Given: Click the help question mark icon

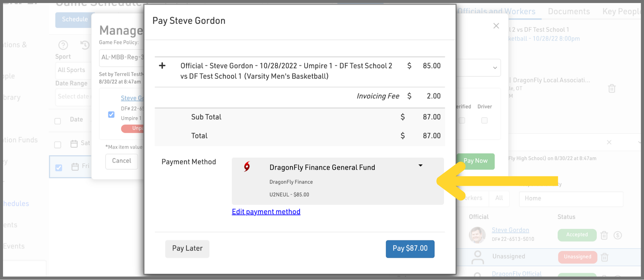Looking at the screenshot, I should coord(63,45).
